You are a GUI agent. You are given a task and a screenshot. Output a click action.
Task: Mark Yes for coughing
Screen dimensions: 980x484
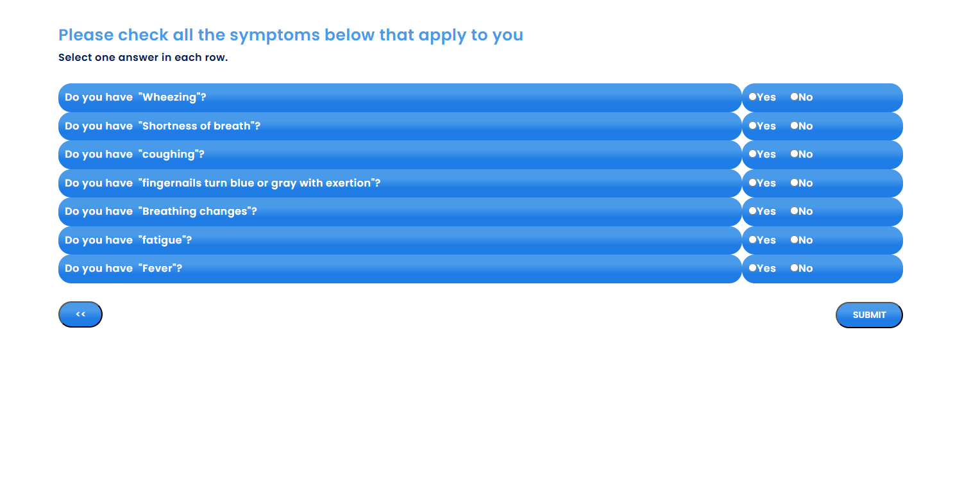click(752, 154)
